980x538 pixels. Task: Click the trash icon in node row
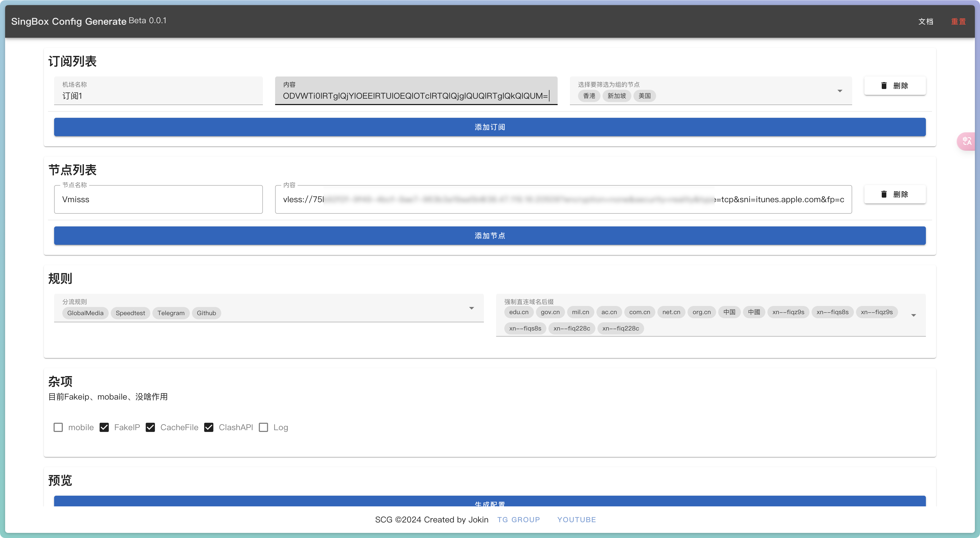pyautogui.click(x=884, y=194)
